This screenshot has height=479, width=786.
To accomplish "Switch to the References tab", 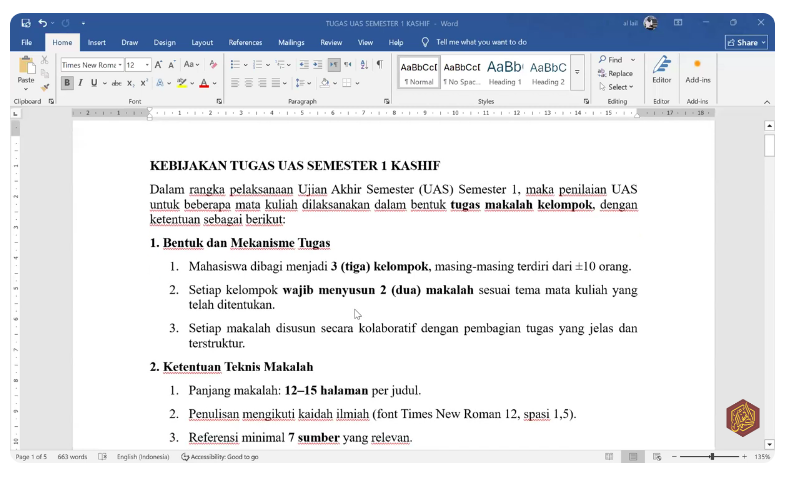I will (x=245, y=42).
